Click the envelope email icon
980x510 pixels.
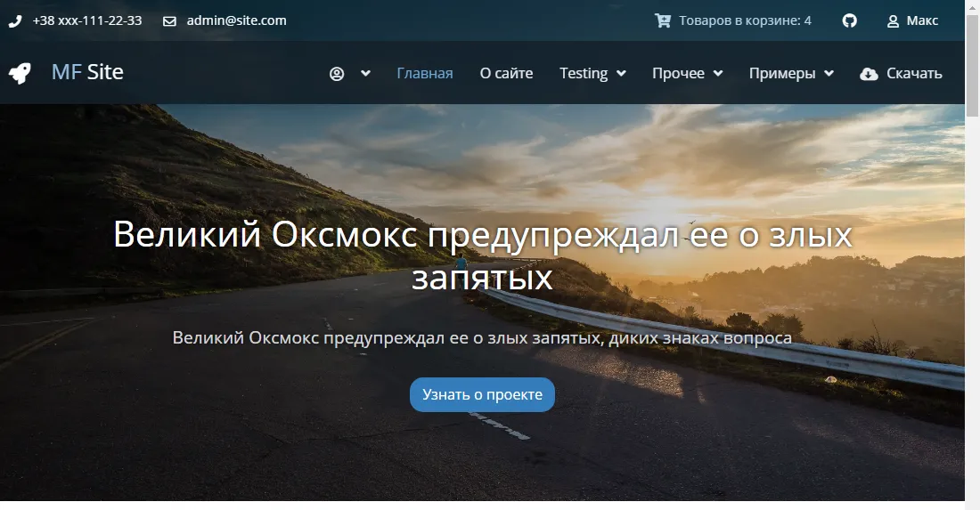click(x=169, y=20)
